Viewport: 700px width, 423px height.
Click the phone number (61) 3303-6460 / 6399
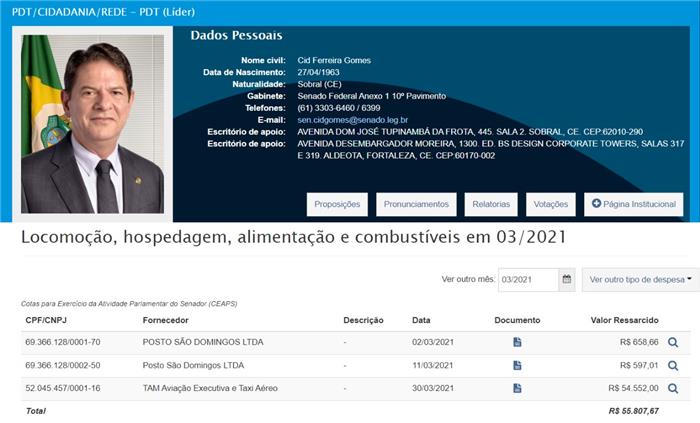point(339,108)
